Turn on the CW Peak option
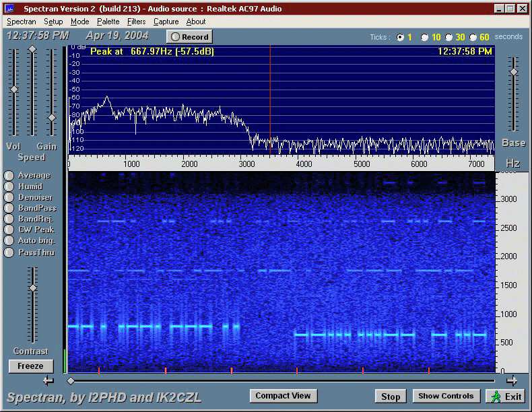The image size is (532, 412). pyautogui.click(x=9, y=230)
